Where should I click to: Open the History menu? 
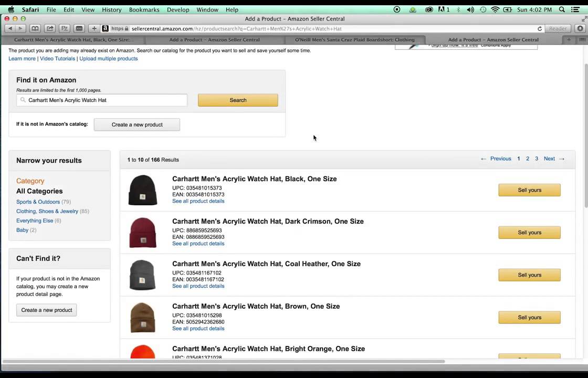112,10
